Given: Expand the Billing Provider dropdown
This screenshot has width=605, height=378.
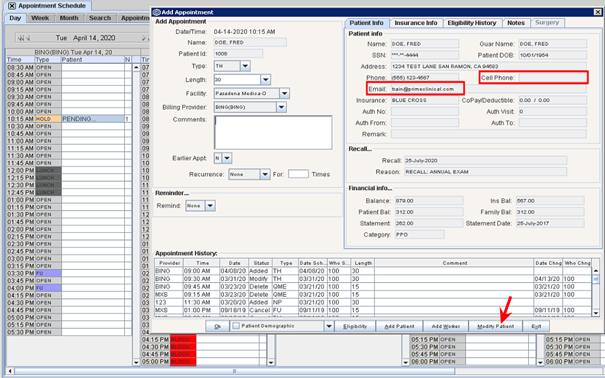Looking at the screenshot, I should pyautogui.click(x=282, y=107).
